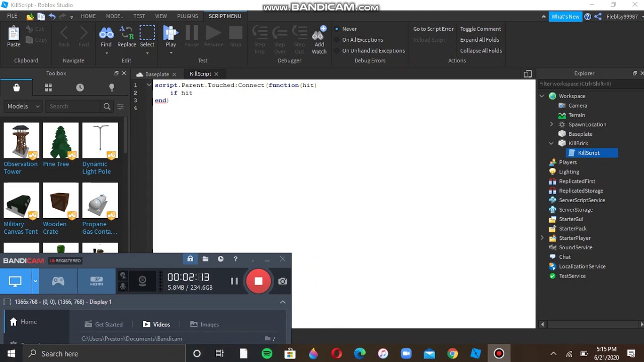
Task: Click the Select tool icon
Action: 147,33
